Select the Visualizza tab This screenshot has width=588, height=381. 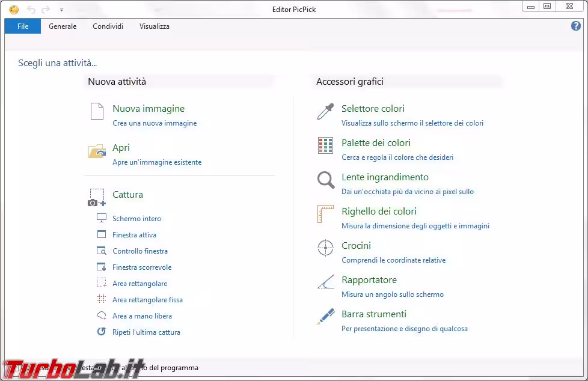(x=155, y=26)
